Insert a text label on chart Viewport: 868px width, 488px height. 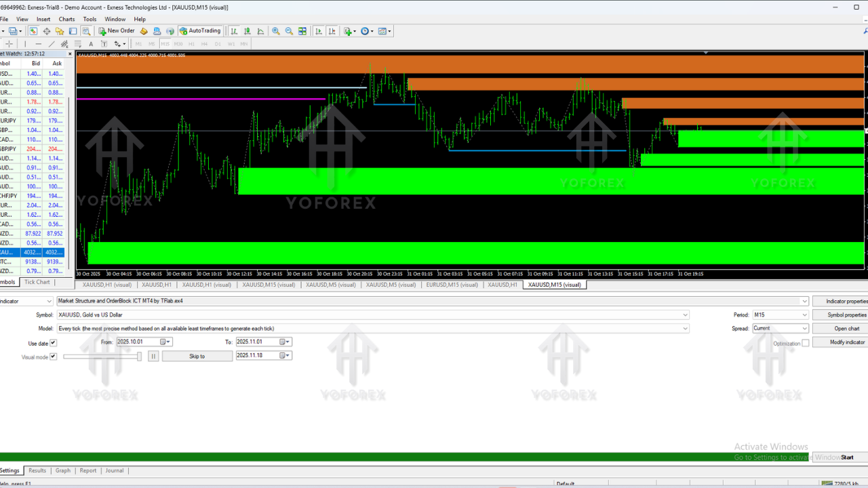(x=102, y=44)
